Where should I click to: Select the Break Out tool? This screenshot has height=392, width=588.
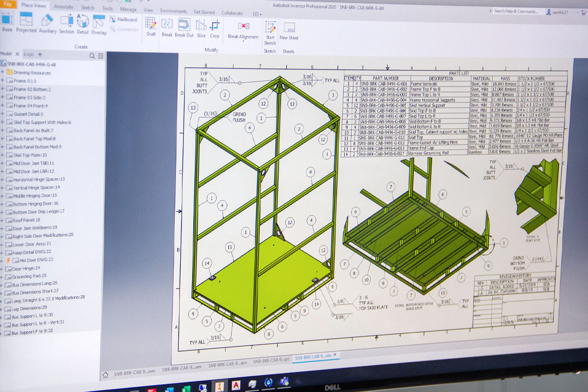[184, 27]
